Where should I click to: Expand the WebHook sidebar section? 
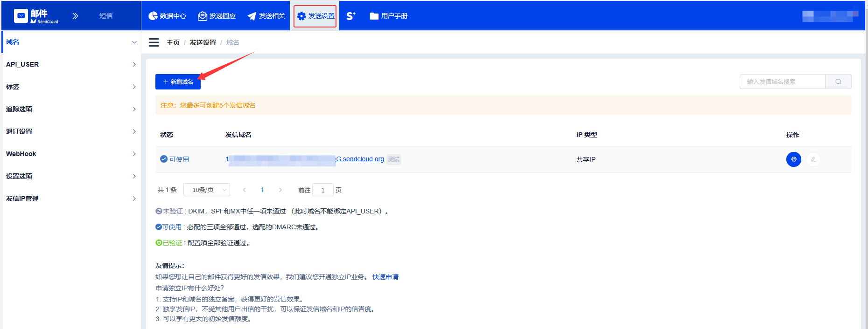70,154
